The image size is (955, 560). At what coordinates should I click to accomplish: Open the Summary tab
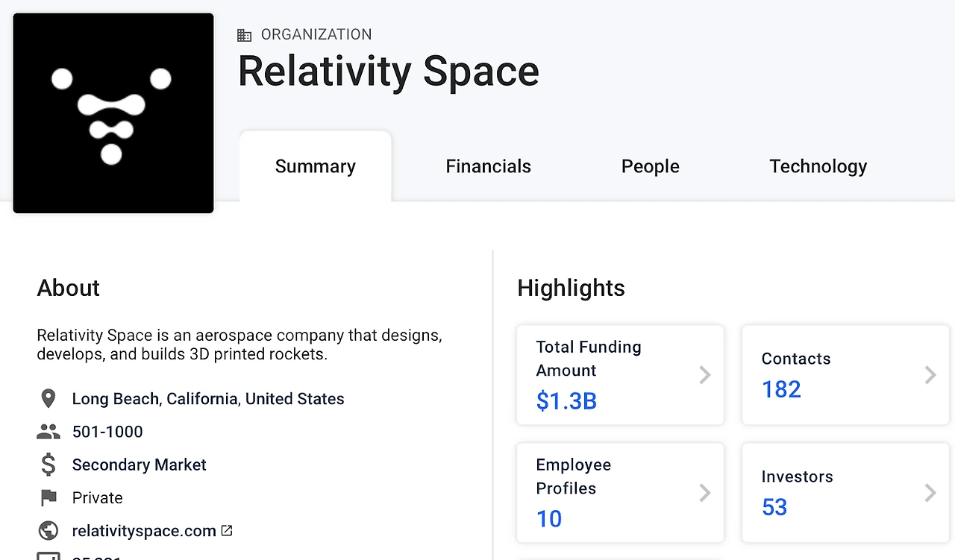click(x=315, y=166)
